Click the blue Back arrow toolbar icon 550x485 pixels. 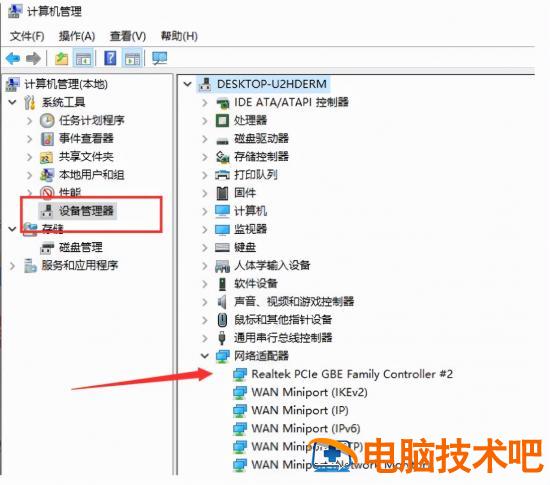click(x=13, y=58)
